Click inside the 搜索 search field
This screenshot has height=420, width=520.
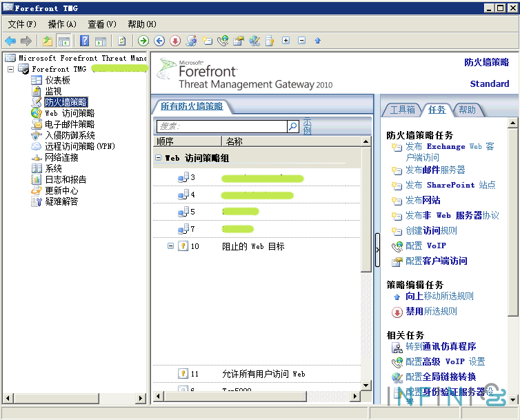(x=221, y=126)
